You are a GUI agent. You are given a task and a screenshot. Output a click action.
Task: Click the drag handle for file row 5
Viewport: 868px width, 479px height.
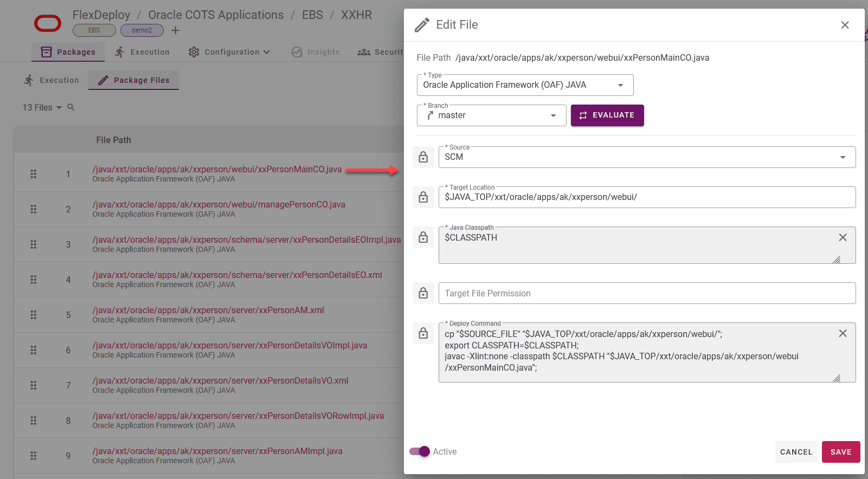tap(34, 315)
